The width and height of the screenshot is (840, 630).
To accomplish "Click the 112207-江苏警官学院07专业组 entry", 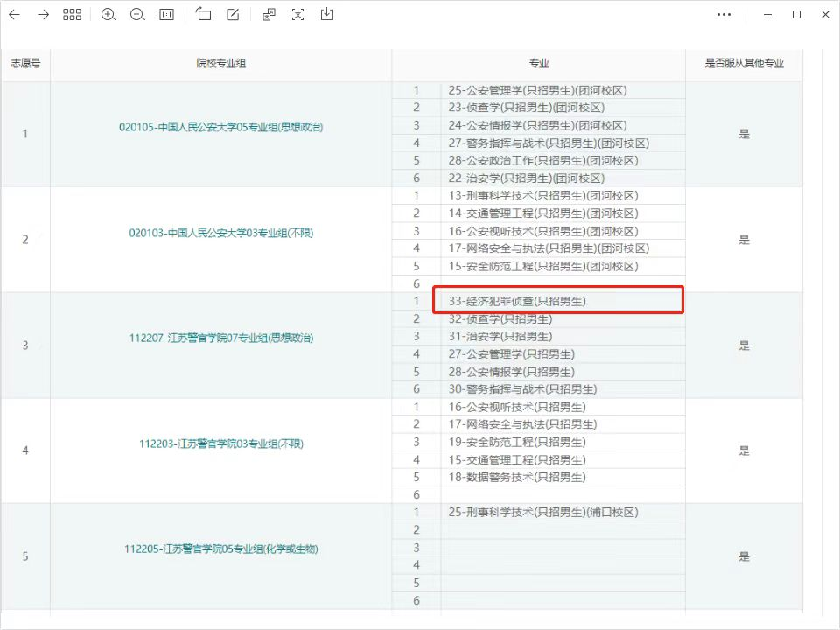I will click(x=221, y=337).
